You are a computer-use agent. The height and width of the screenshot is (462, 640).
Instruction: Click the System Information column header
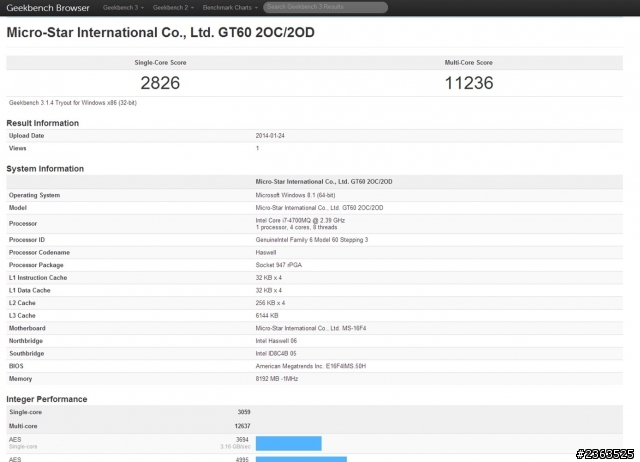324,182
